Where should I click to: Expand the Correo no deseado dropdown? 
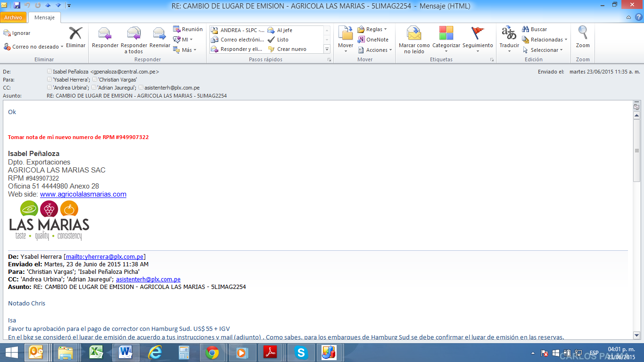pos(62,47)
